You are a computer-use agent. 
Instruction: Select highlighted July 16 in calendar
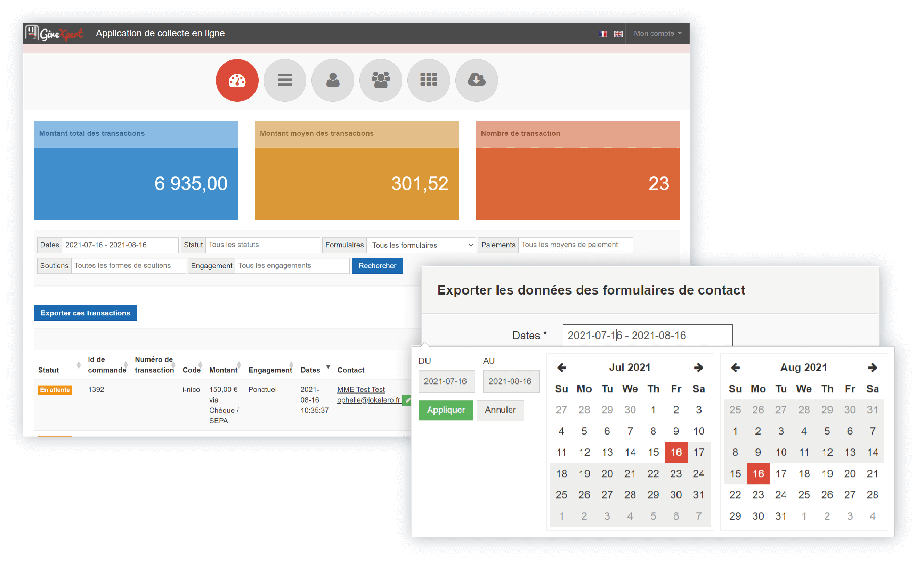click(676, 453)
